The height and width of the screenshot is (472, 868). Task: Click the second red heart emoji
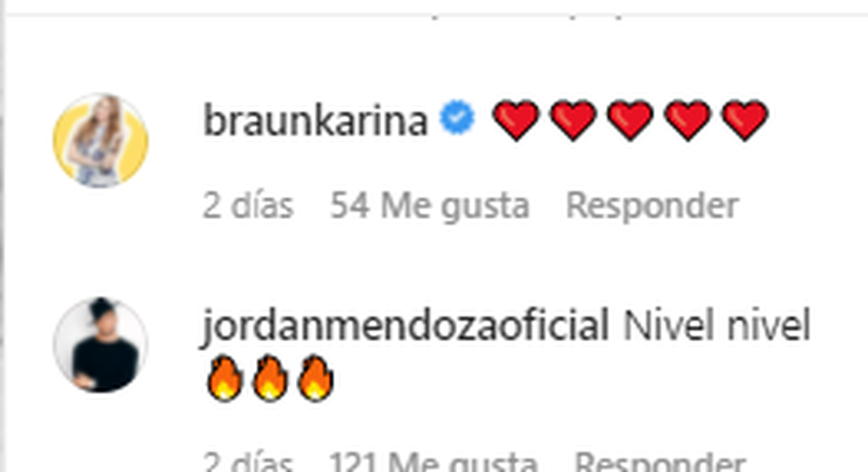(x=573, y=120)
